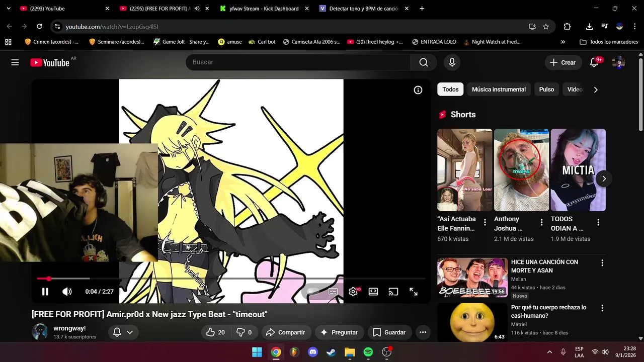Open the YouTube hamburger guide menu
The image size is (644, 362).
pos(15,62)
